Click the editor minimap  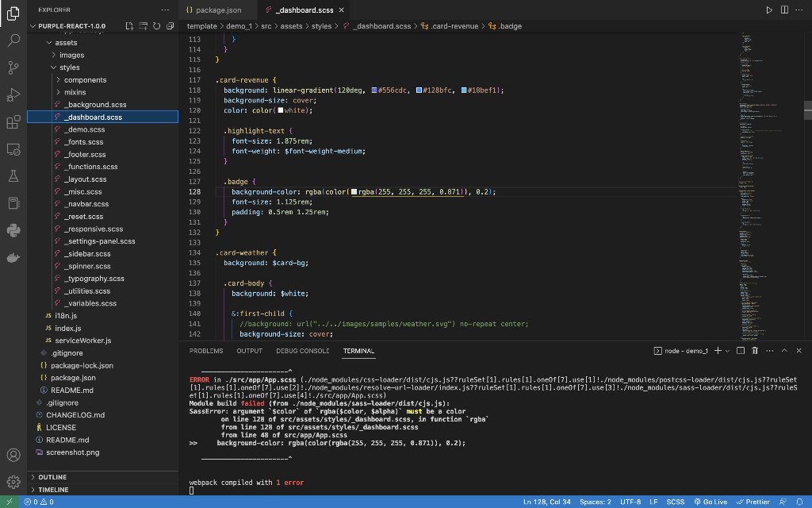click(x=769, y=186)
